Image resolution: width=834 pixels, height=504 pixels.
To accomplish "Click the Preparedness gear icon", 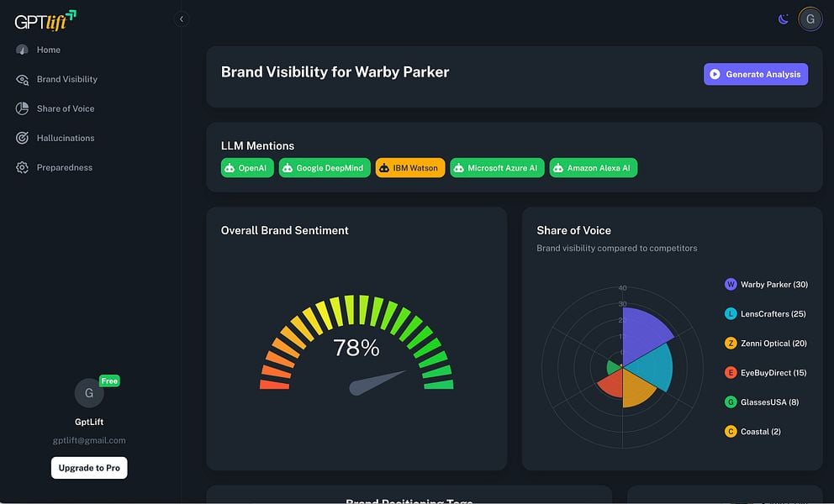I will point(22,167).
